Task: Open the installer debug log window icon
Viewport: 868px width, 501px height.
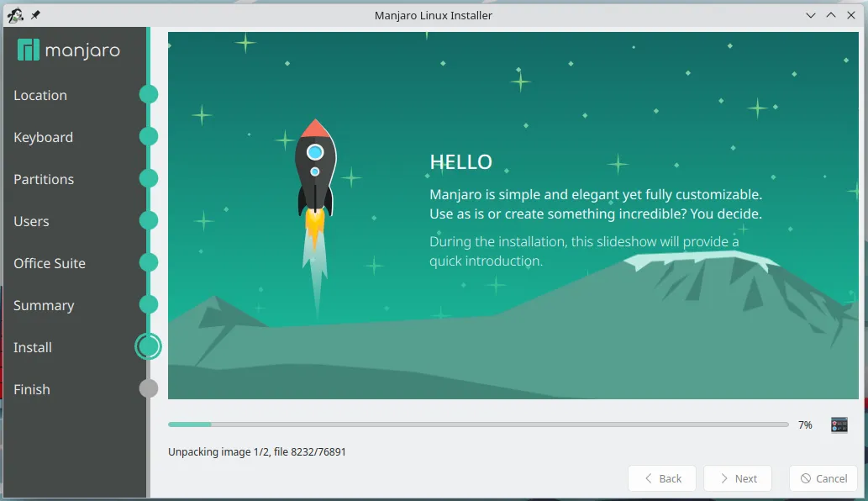Action: point(838,425)
